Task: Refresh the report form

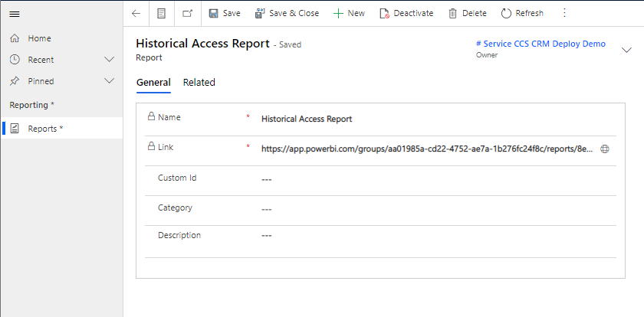Action: (x=522, y=13)
